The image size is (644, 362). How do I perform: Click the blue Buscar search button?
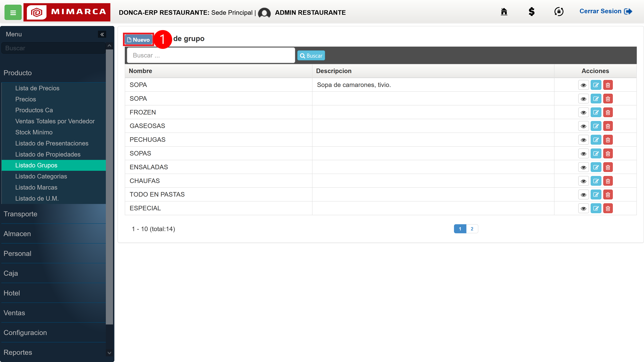click(x=311, y=55)
